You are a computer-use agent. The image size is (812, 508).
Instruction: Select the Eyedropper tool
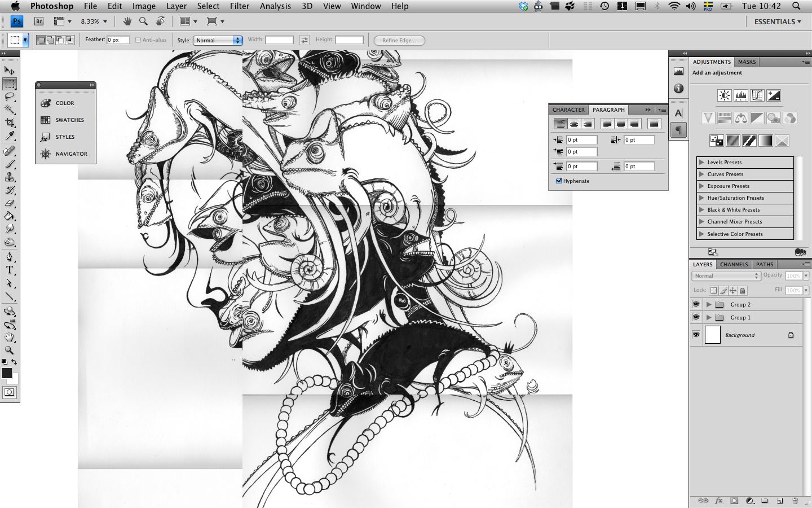click(x=10, y=136)
